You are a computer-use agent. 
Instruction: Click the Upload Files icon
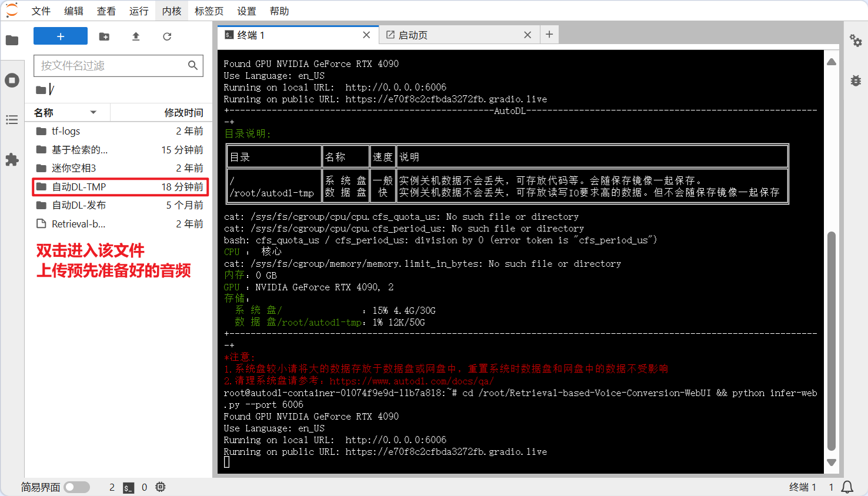point(136,36)
